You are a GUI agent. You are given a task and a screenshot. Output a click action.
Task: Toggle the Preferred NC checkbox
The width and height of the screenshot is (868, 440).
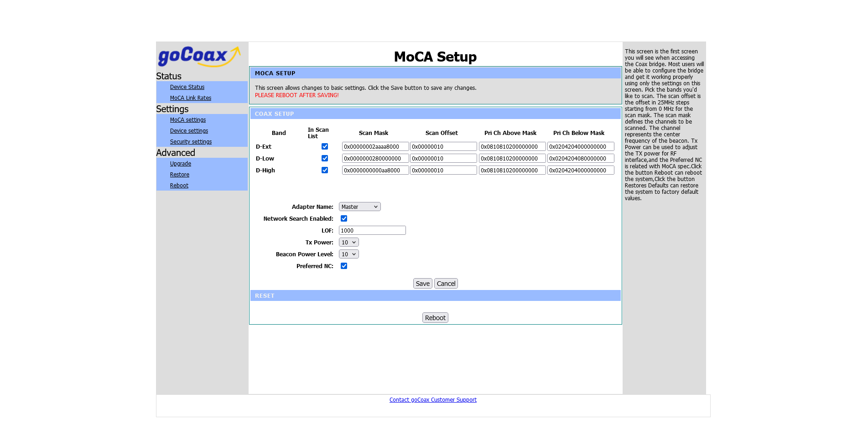pyautogui.click(x=344, y=266)
